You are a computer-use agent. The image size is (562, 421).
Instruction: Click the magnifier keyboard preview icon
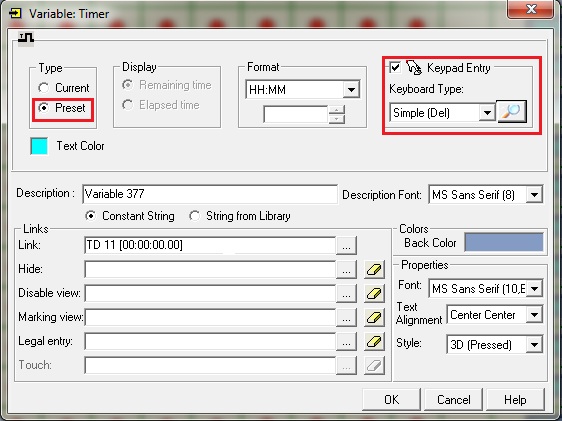point(511,112)
